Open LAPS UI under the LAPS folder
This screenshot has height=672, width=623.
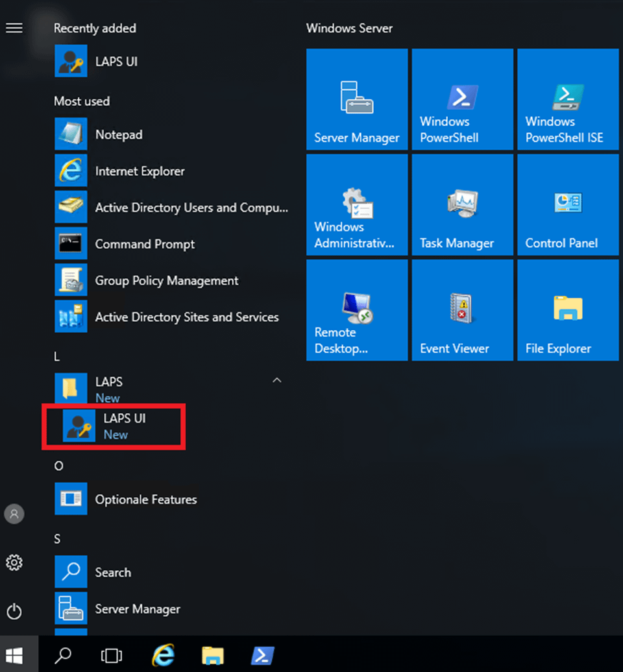tap(114, 426)
